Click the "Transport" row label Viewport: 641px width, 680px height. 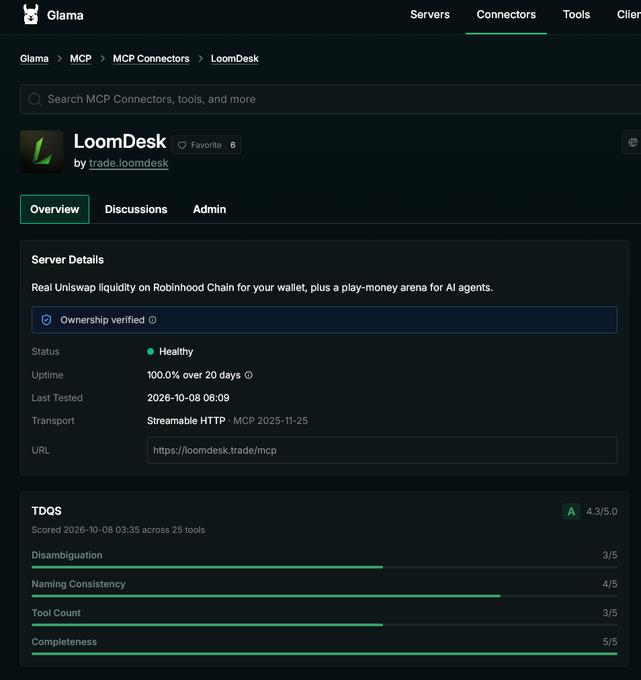53,421
